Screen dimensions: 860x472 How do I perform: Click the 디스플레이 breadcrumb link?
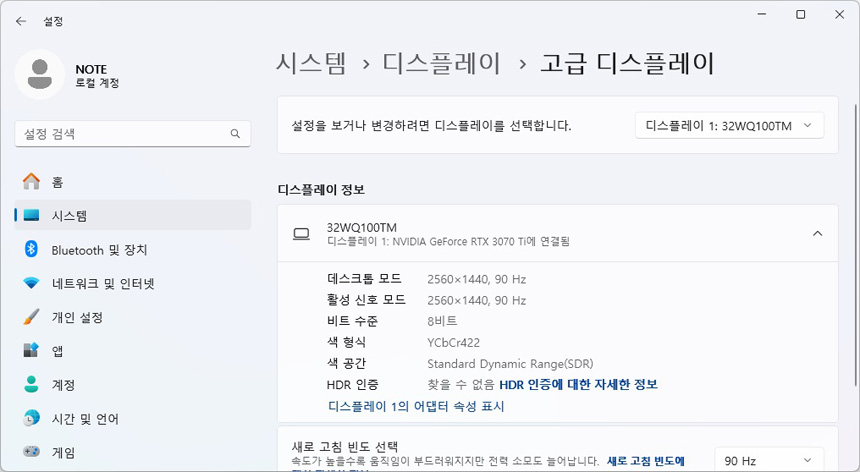[441, 64]
